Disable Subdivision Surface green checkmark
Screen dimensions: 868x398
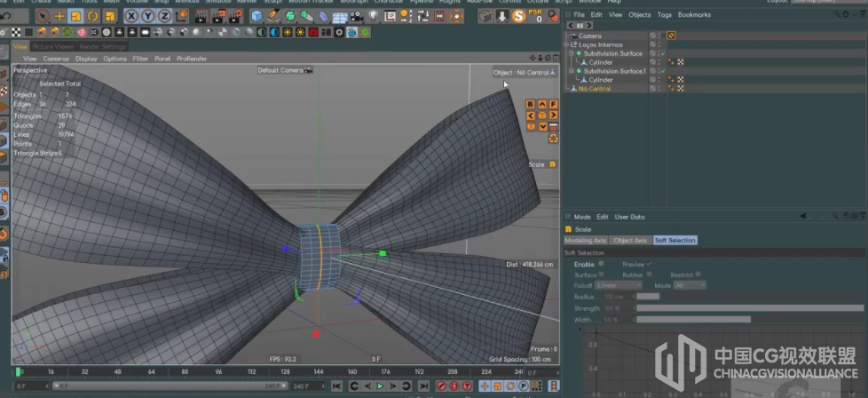point(663,53)
